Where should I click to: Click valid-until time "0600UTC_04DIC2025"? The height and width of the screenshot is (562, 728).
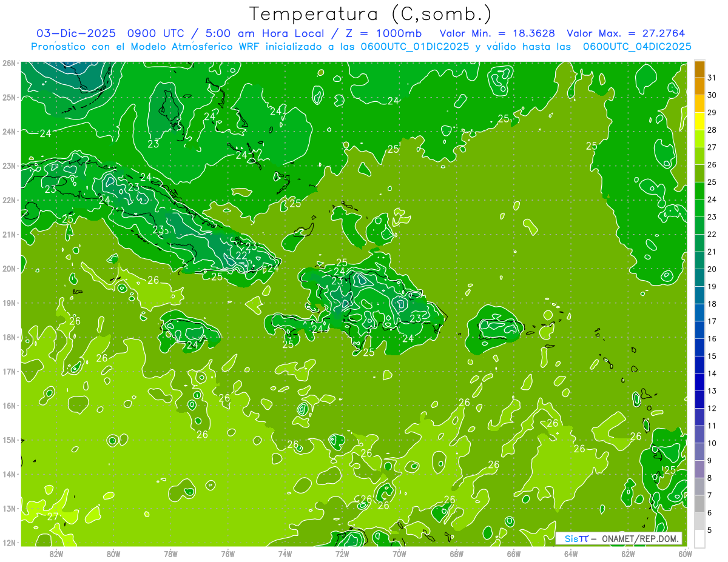point(637,47)
